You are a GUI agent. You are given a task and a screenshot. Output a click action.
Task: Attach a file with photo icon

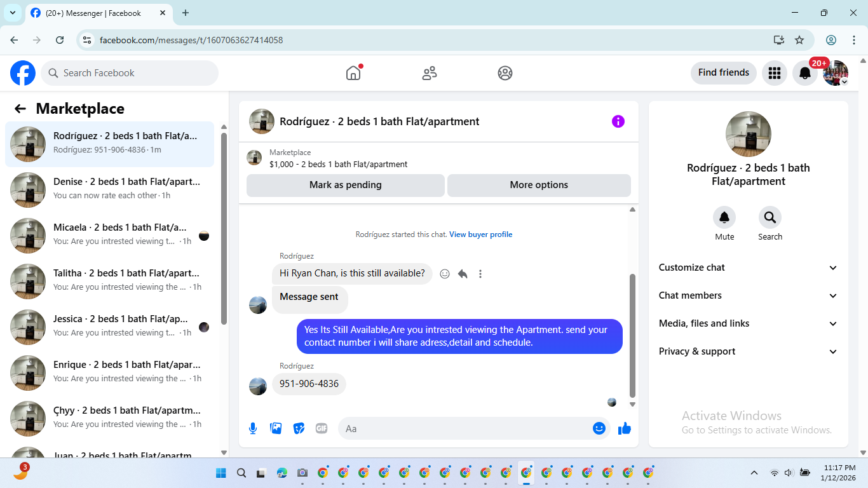tap(276, 428)
